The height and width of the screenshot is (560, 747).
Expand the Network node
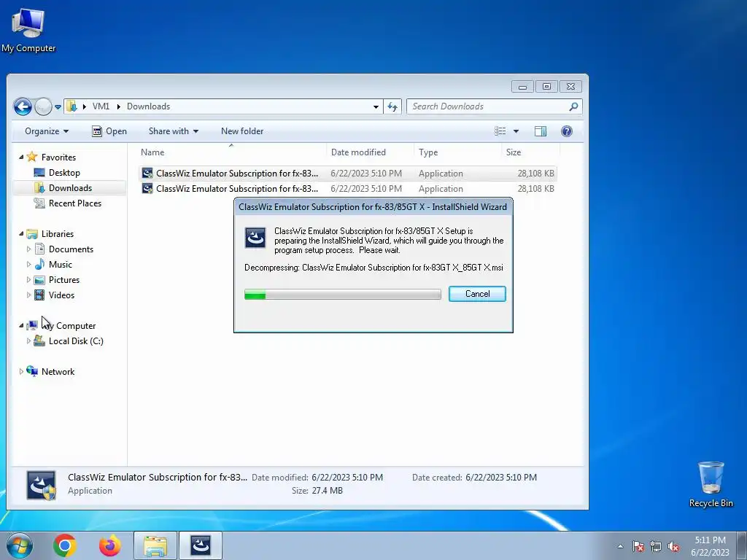(x=21, y=371)
